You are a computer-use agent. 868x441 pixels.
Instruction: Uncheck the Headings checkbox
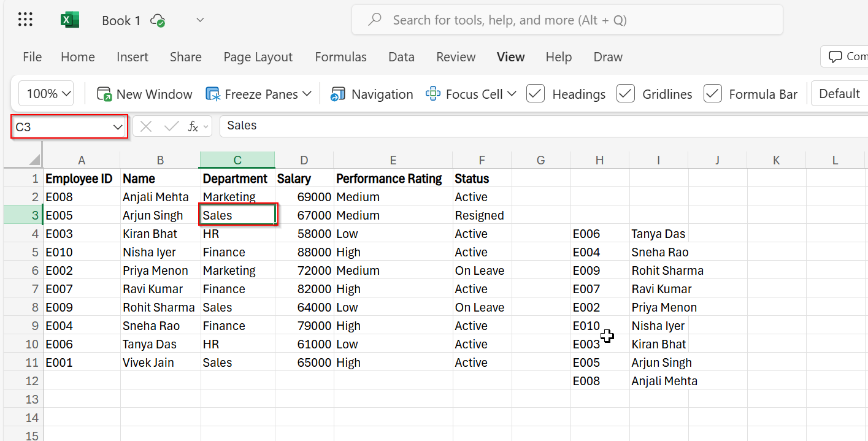(x=534, y=93)
